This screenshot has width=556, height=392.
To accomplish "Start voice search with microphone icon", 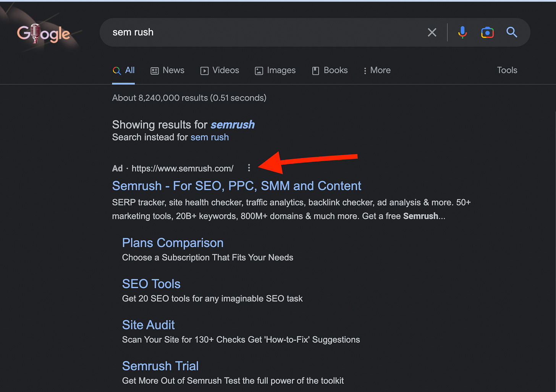I will [x=462, y=32].
